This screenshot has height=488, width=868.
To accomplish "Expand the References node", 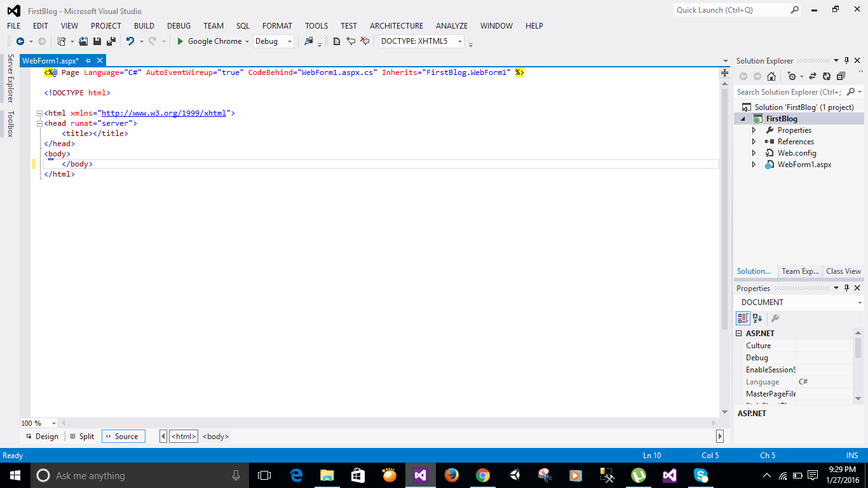I will coord(754,142).
